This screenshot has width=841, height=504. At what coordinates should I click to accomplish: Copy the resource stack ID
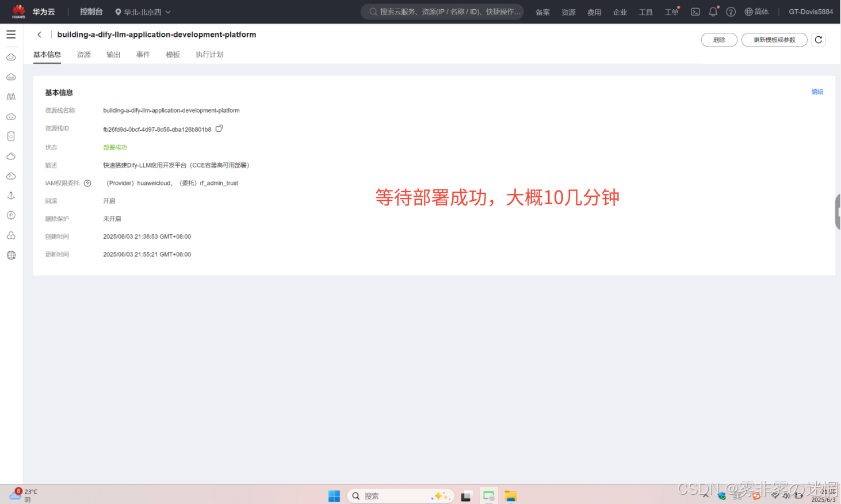coord(219,128)
